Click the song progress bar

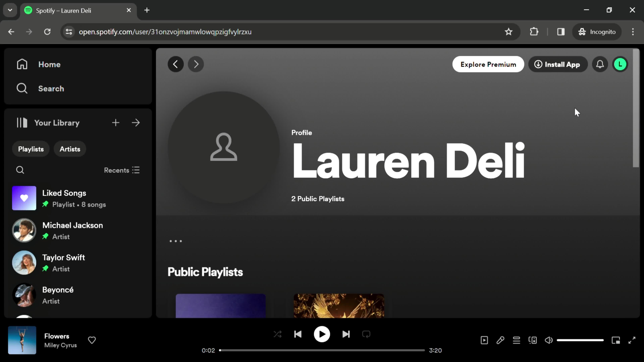pos(322,350)
